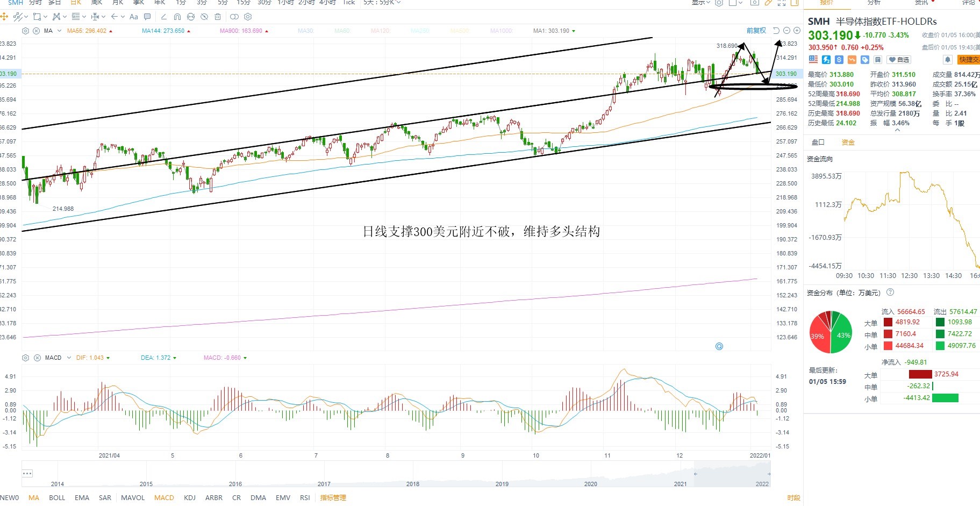980x506 pixels.
Task: Click the price alert bell icon
Action: (948, 60)
